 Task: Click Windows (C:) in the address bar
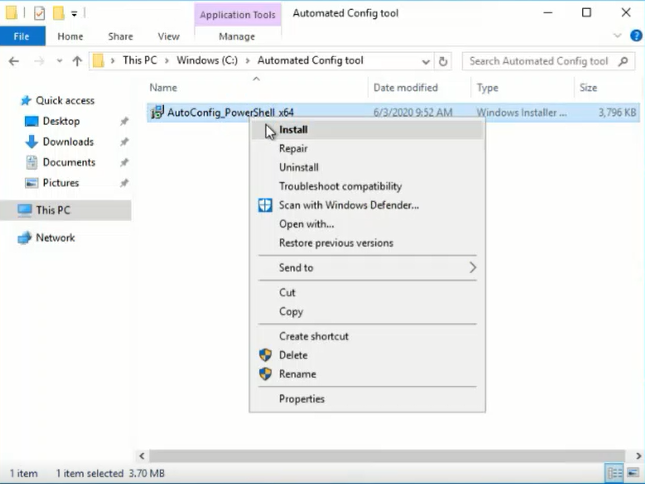pyautogui.click(x=207, y=60)
